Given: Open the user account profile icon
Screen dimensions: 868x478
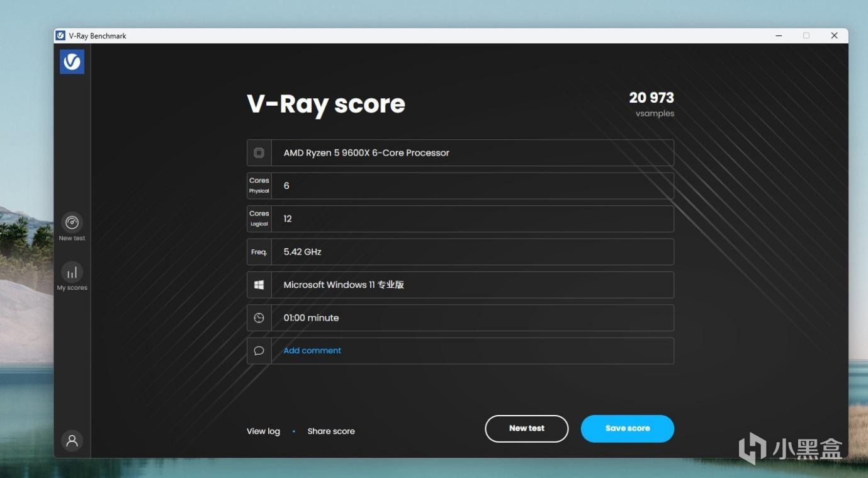Looking at the screenshot, I should point(72,440).
